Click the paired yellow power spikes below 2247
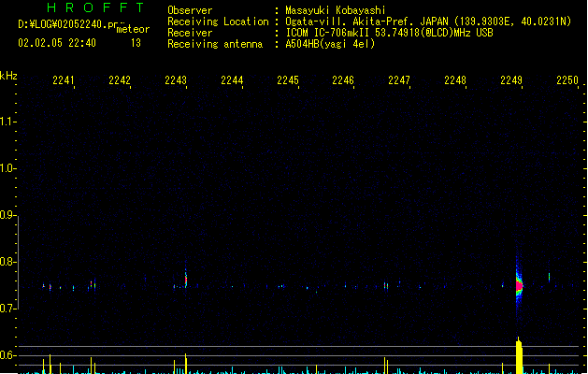This screenshot has height=374, width=588. 386,366
